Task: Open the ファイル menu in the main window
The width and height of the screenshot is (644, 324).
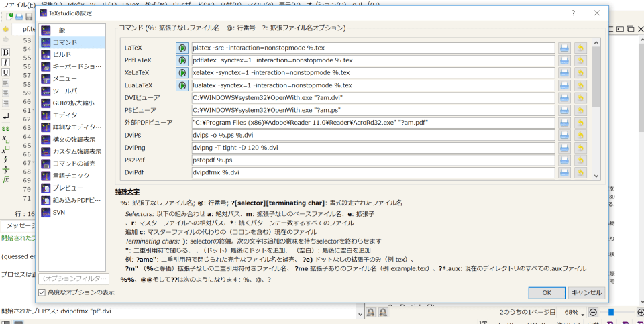Action: (19, 5)
